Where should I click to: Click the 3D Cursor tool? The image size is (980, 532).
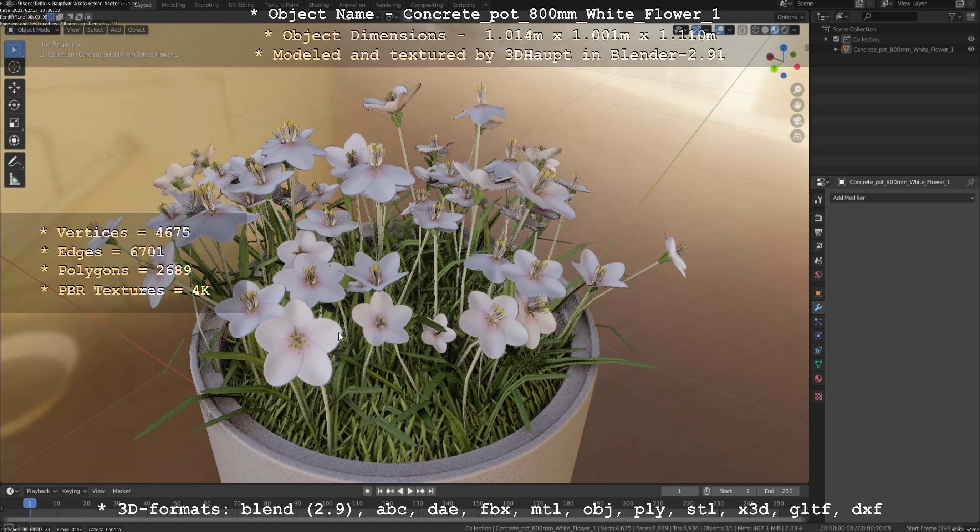point(15,67)
